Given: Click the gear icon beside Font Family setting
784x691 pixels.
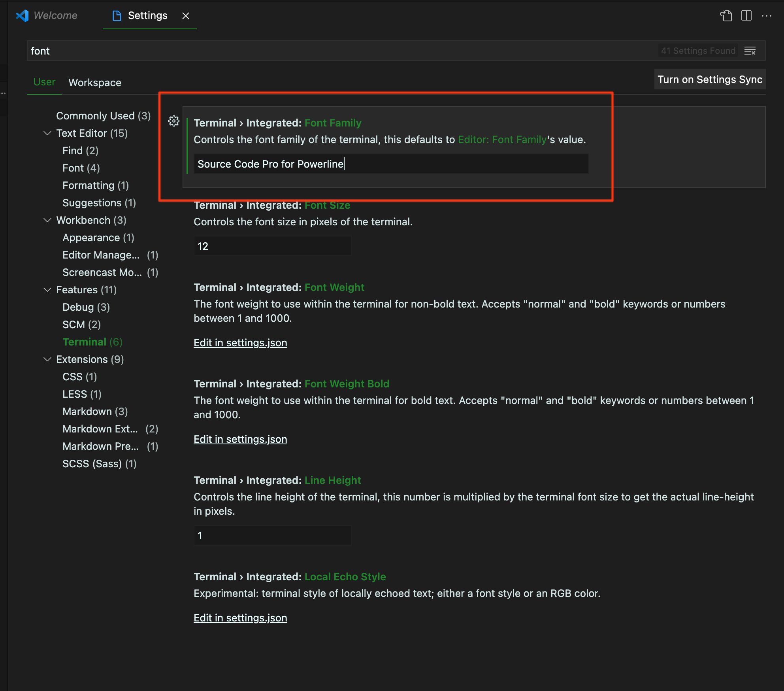Looking at the screenshot, I should pyautogui.click(x=174, y=121).
